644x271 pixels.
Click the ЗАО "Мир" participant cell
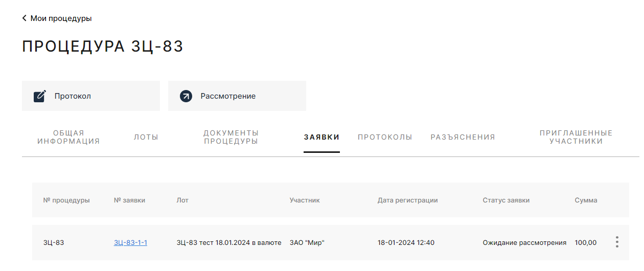(x=307, y=243)
